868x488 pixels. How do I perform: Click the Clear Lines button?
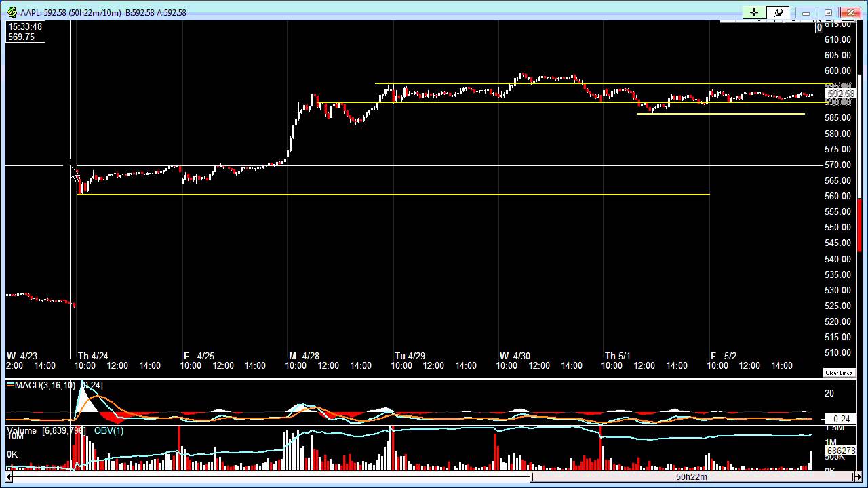839,373
